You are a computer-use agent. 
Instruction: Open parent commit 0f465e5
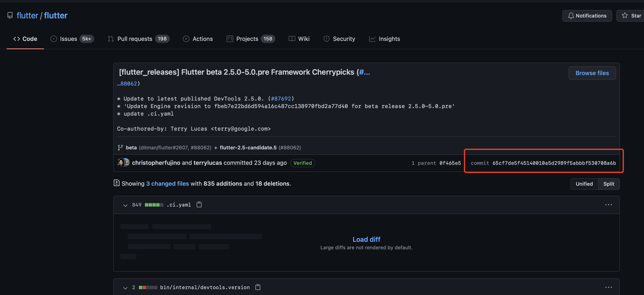pos(450,163)
